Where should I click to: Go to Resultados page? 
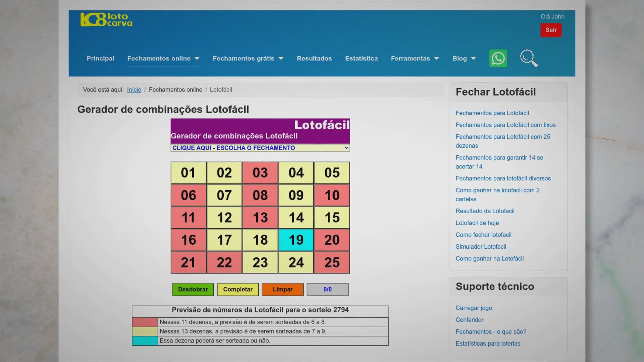[314, 58]
